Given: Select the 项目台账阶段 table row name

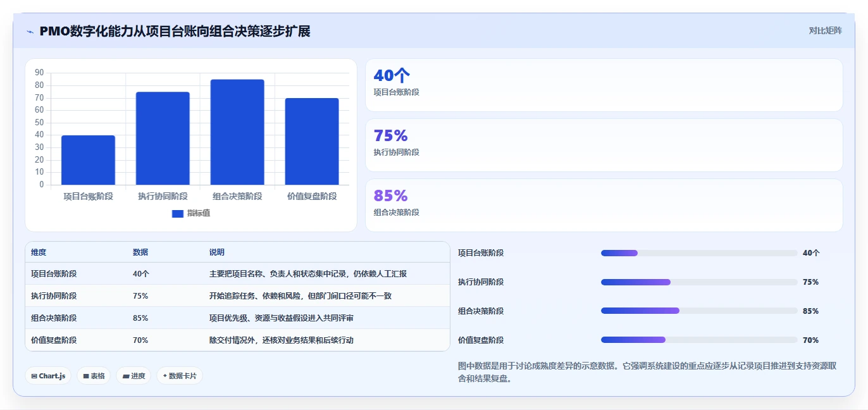Looking at the screenshot, I should pyautogui.click(x=54, y=274).
